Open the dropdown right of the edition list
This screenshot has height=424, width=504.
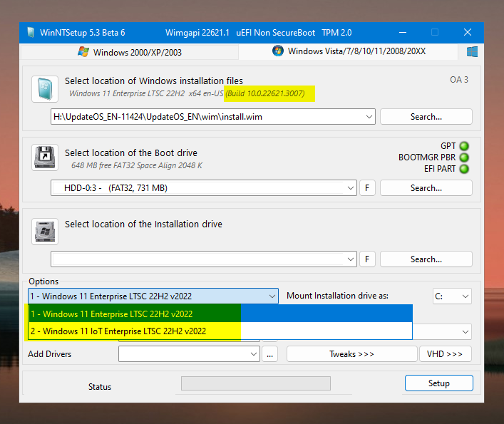point(465,332)
